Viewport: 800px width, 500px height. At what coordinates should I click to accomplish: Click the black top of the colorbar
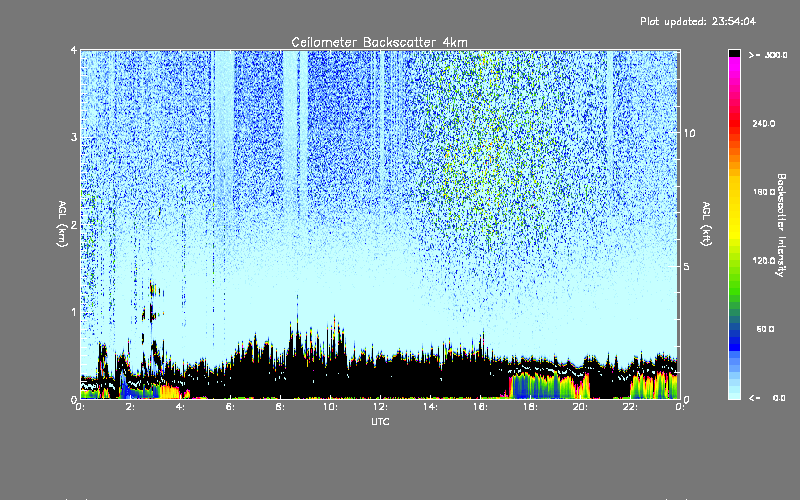tap(734, 53)
